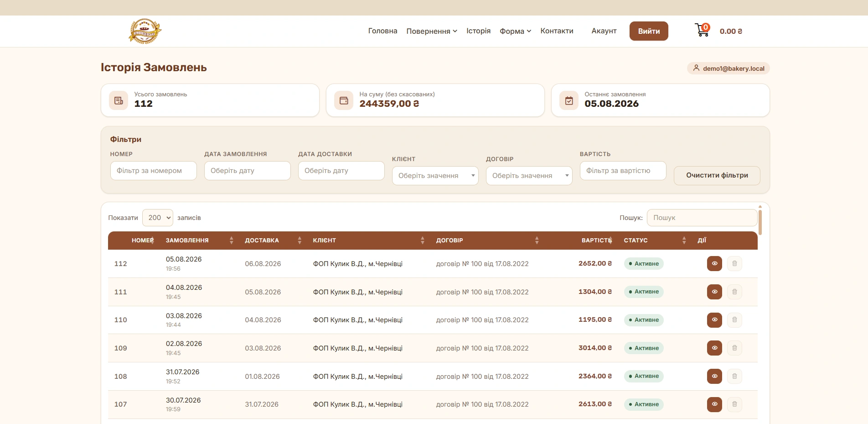The width and height of the screenshot is (868, 424).
Task: Click the wallet icon on sum card
Action: point(344,100)
